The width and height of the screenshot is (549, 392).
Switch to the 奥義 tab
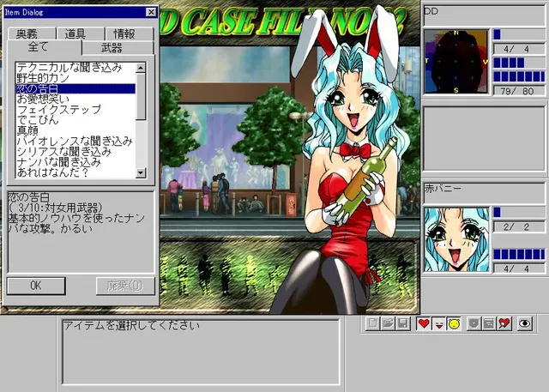tap(31, 33)
